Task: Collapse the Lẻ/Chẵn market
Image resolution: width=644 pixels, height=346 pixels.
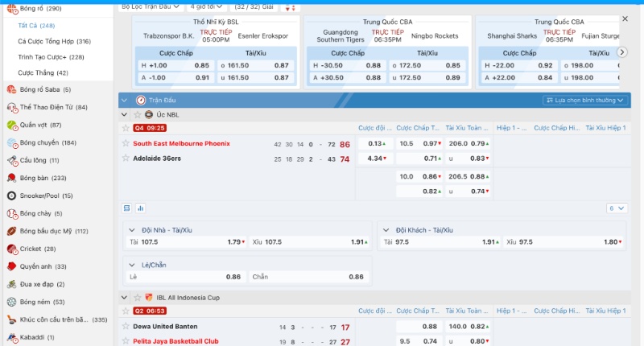Action: point(132,266)
